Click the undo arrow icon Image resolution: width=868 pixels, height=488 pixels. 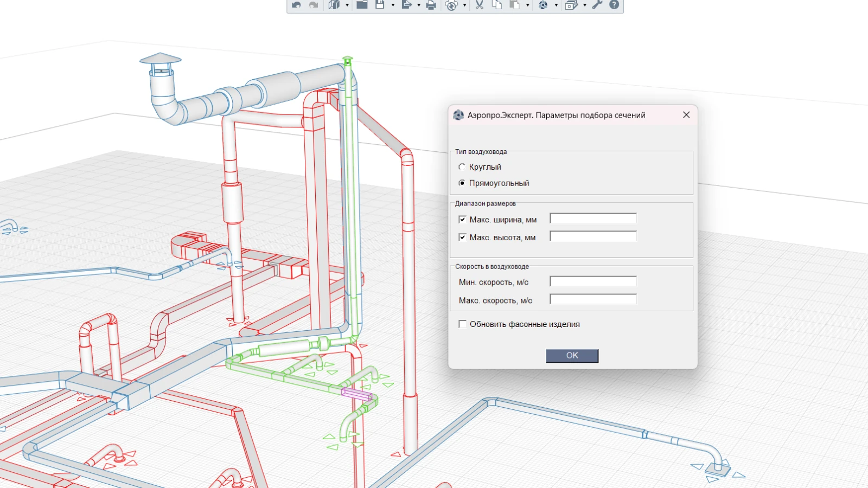click(296, 5)
